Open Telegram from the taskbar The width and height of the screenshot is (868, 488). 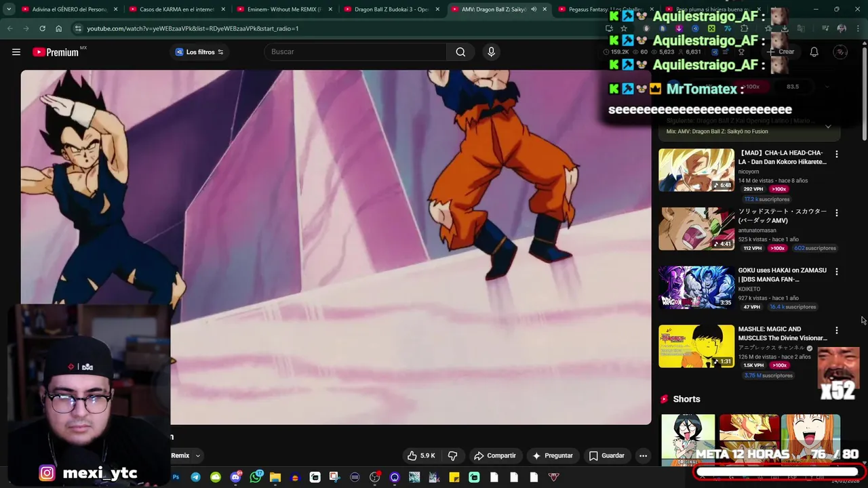195,477
